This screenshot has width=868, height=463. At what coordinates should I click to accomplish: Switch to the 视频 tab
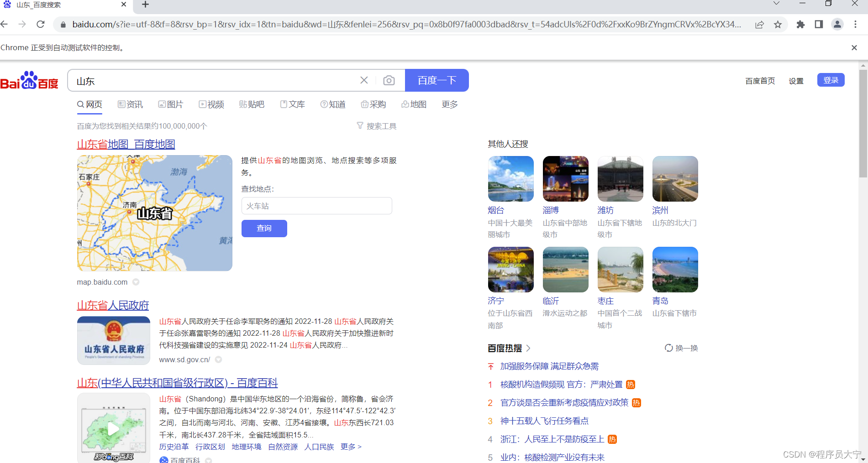[x=211, y=104]
